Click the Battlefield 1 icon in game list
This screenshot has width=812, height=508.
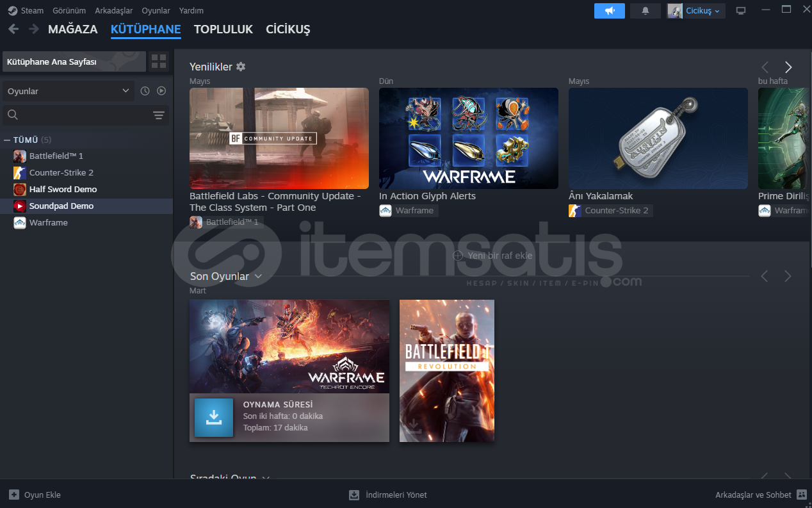19,156
